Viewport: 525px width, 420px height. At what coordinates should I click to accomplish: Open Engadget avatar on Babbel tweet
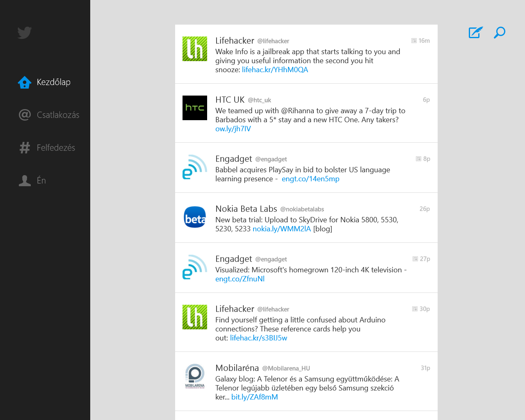(195, 167)
